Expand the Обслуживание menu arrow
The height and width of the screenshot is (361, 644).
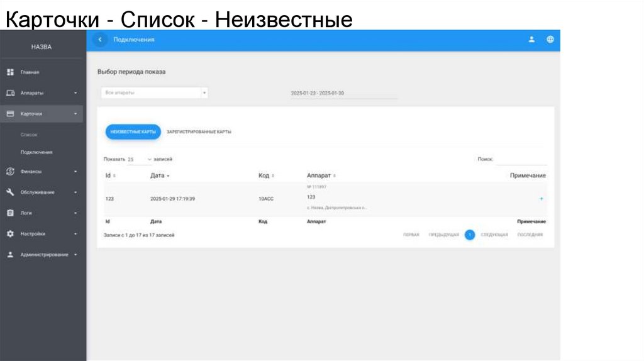[x=75, y=192]
